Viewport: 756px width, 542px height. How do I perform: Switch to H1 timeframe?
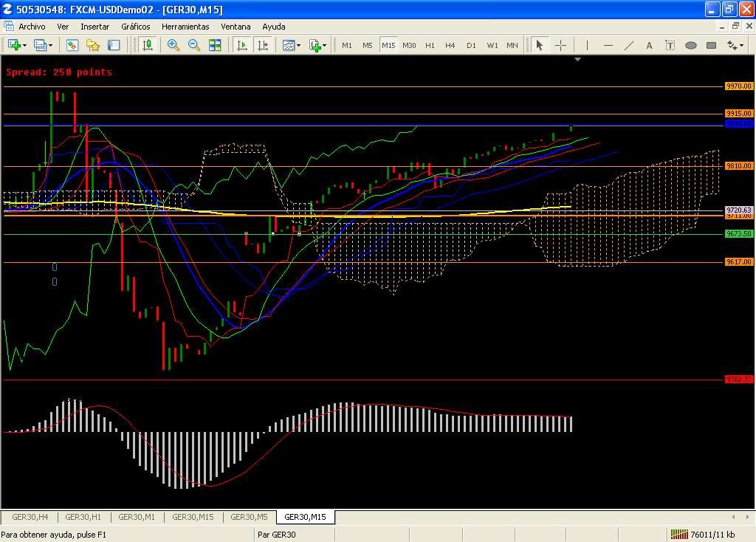[x=430, y=45]
